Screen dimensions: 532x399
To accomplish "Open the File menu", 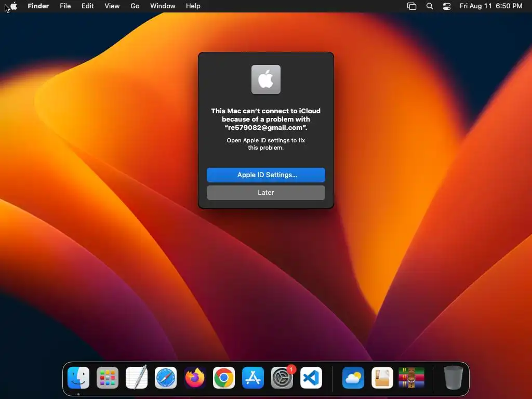I will click(x=65, y=6).
